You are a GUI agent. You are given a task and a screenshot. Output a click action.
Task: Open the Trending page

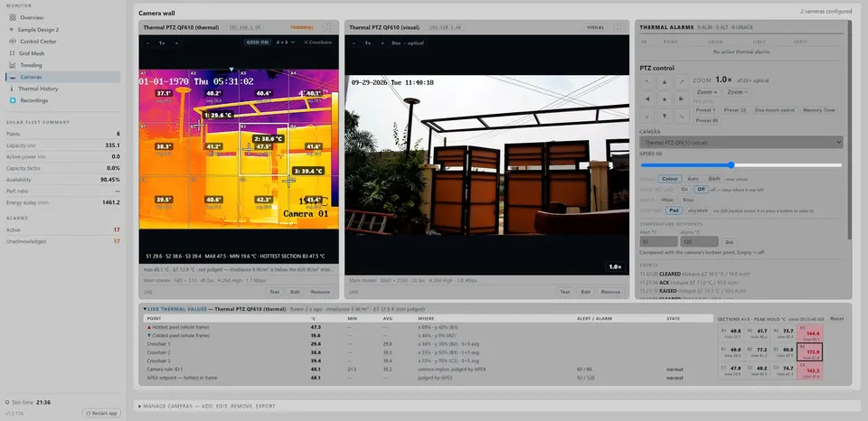62,65
